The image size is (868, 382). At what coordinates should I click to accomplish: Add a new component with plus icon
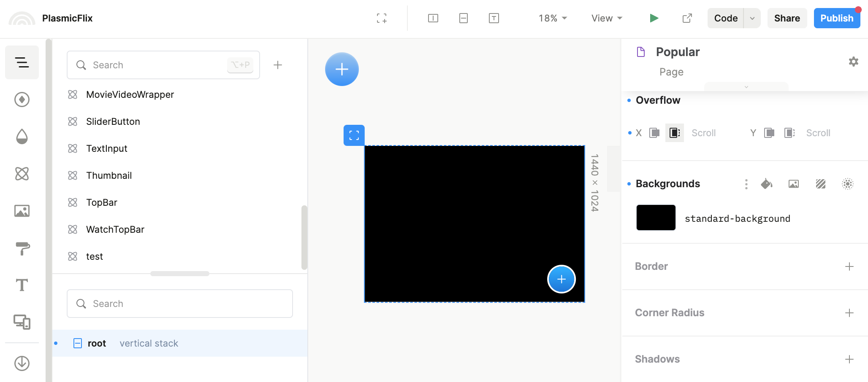278,65
